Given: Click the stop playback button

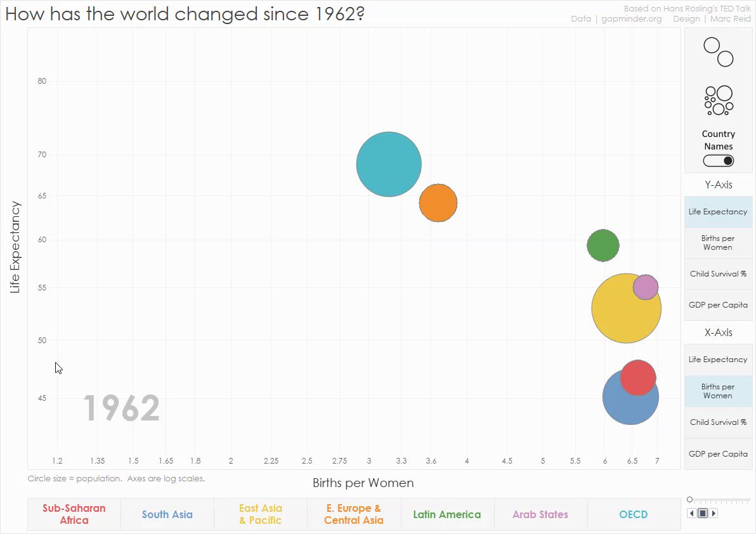Looking at the screenshot, I should click(x=703, y=513).
